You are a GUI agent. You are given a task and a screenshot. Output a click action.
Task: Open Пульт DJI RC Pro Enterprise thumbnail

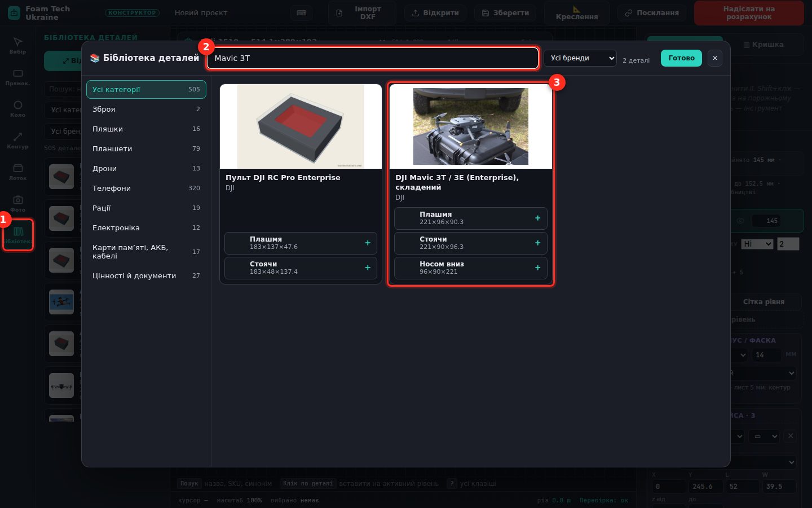tap(301, 126)
